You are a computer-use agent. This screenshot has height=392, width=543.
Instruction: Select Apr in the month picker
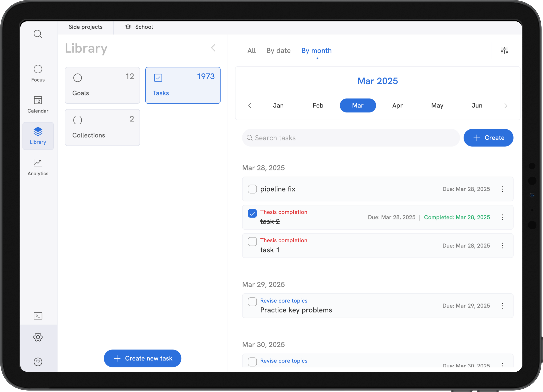[397, 106]
